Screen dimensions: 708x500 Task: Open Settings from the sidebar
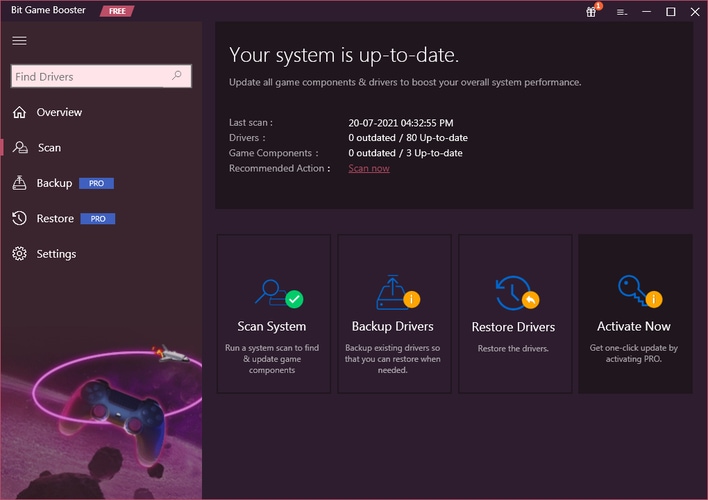tap(56, 254)
